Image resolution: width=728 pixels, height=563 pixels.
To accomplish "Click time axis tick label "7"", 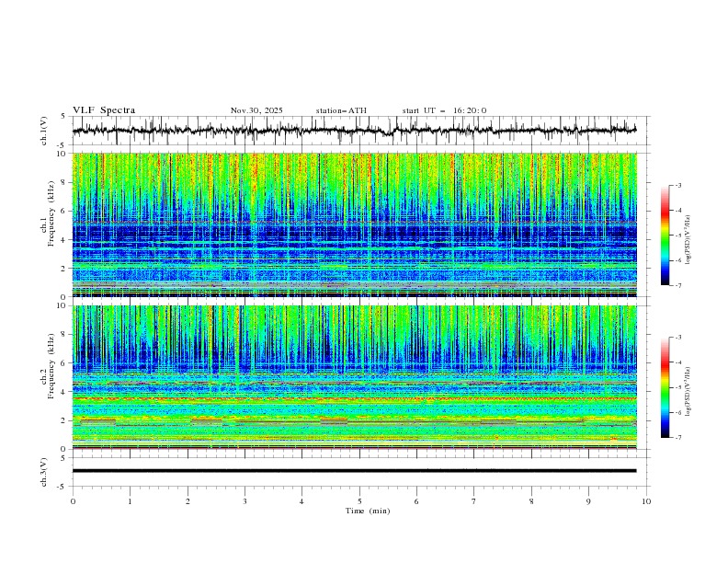I will pyautogui.click(x=474, y=501).
